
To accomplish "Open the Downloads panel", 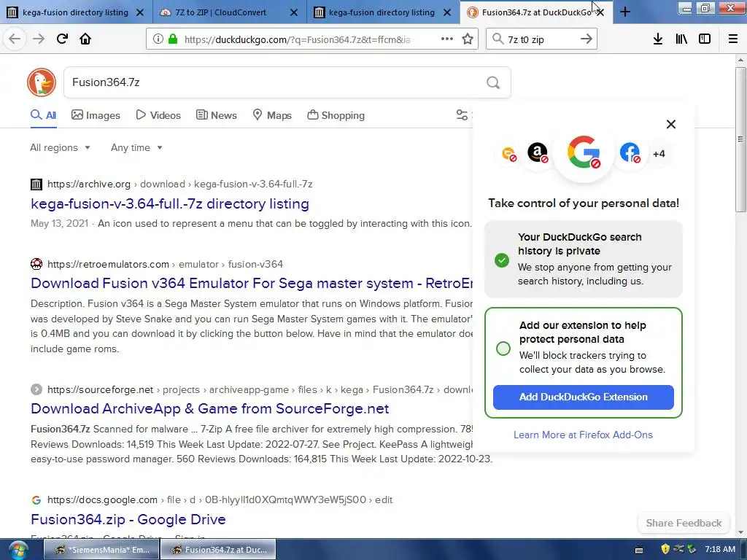I will pyautogui.click(x=657, y=39).
